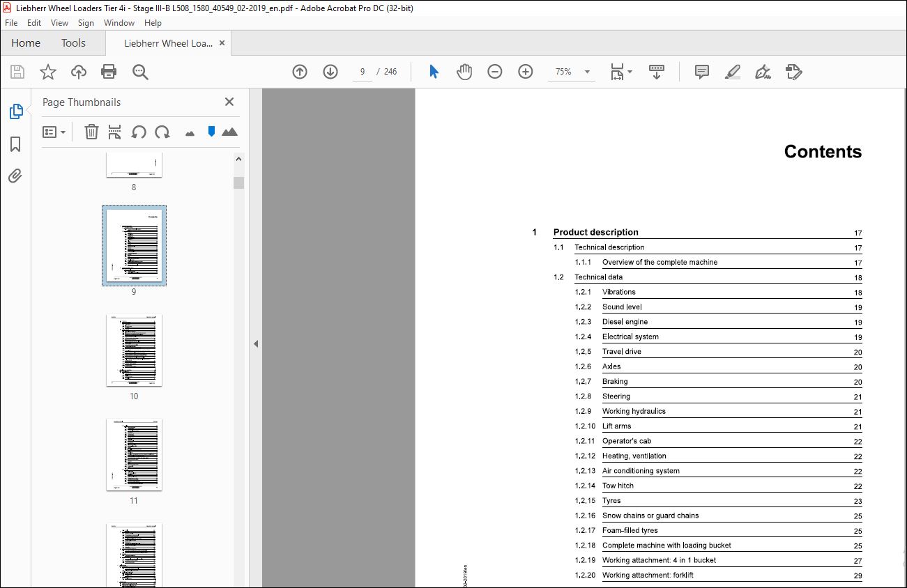Image resolution: width=907 pixels, height=588 pixels.
Task: Switch to the Home tab
Action: [x=26, y=43]
